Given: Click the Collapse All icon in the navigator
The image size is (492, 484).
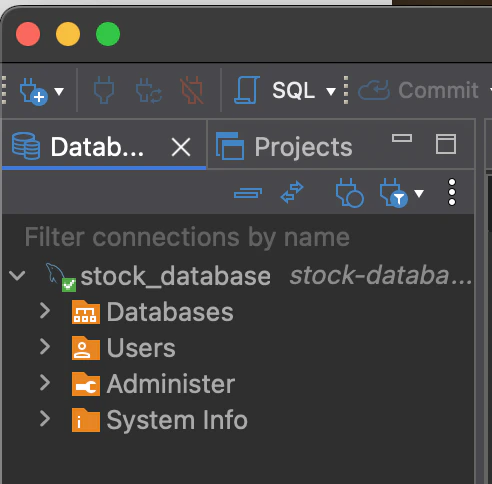Looking at the screenshot, I should coord(248,193).
